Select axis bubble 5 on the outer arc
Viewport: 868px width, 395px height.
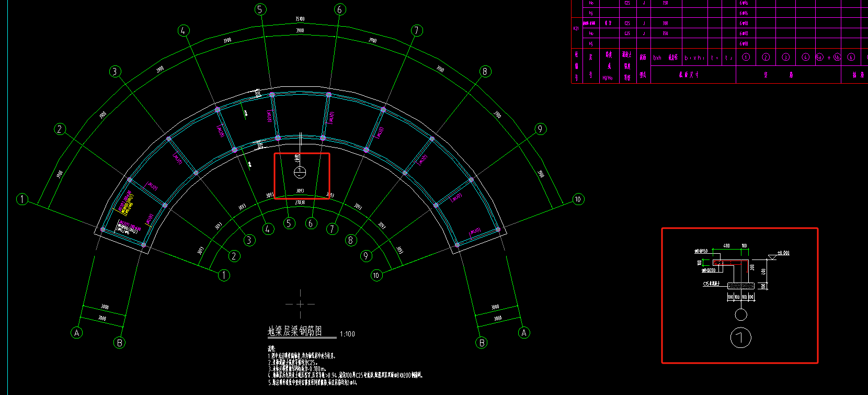pos(260,9)
